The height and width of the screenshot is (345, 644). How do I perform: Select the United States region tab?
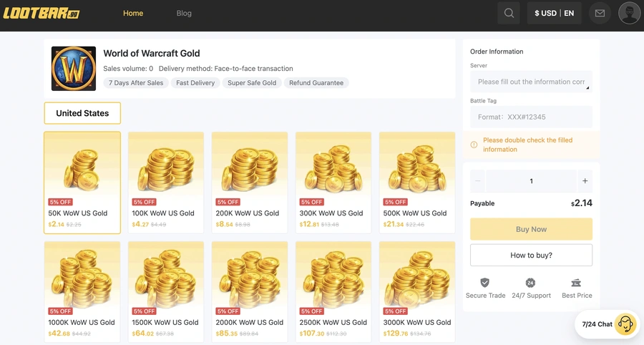(82, 113)
